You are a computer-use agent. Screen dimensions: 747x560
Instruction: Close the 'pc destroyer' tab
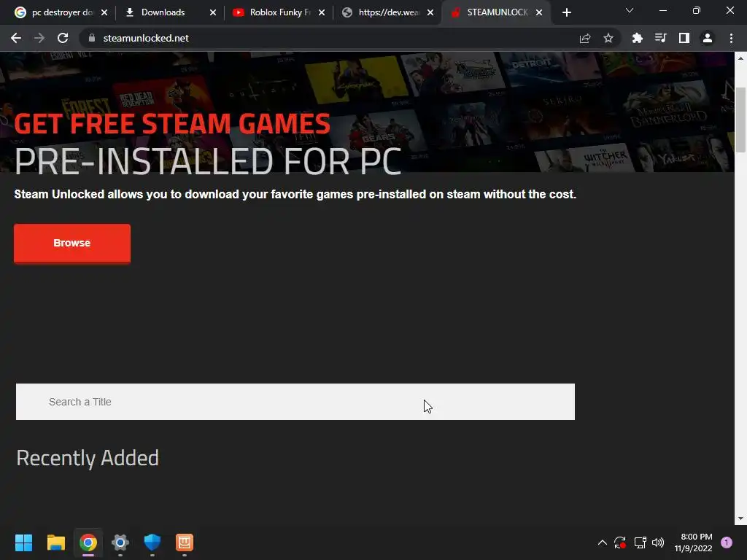(104, 12)
